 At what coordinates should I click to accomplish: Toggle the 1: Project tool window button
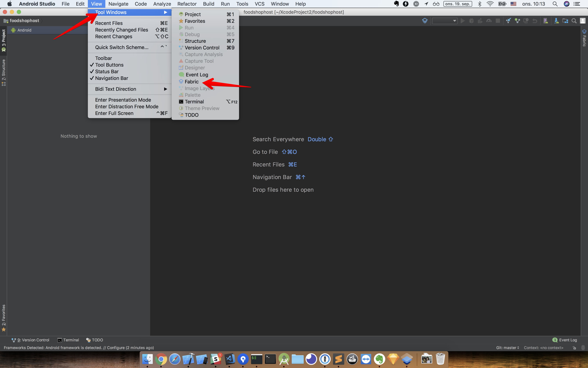click(x=3, y=40)
